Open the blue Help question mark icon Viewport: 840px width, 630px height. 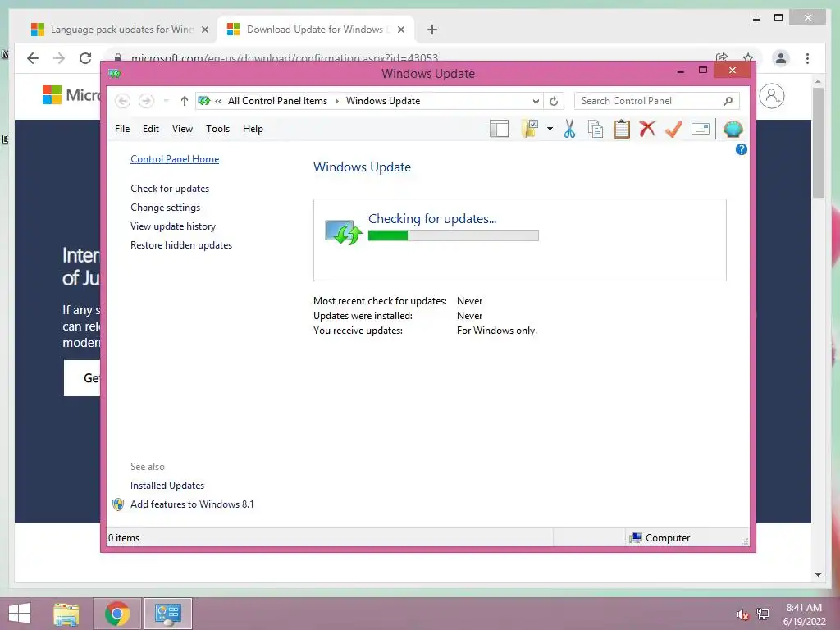tap(741, 149)
